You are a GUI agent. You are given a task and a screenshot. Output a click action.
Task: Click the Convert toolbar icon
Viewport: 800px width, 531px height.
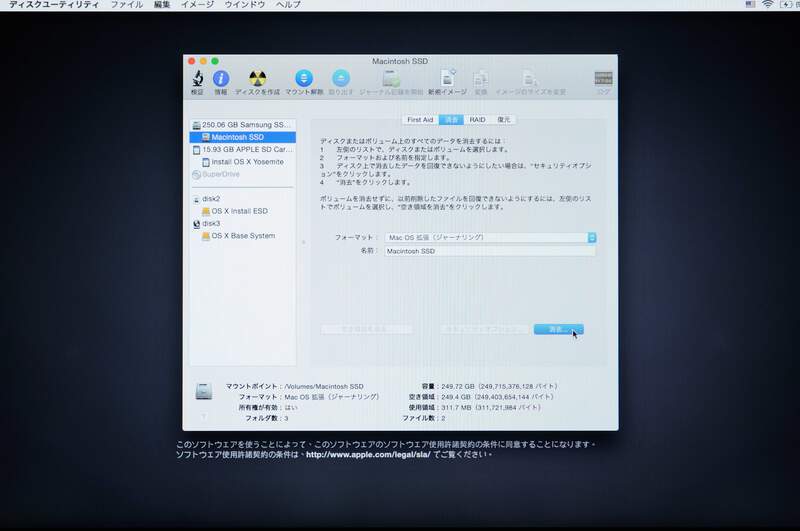[481, 79]
